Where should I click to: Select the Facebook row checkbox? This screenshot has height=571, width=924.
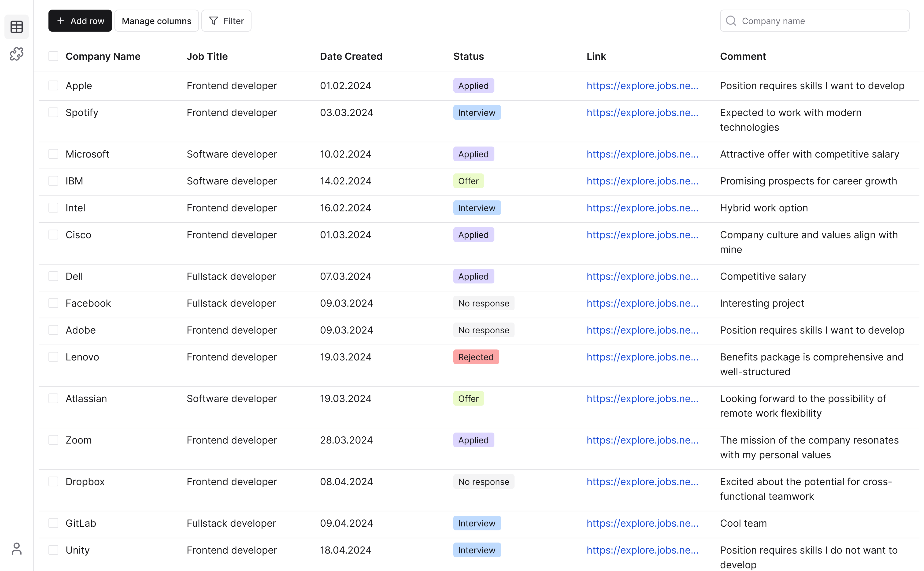(53, 303)
